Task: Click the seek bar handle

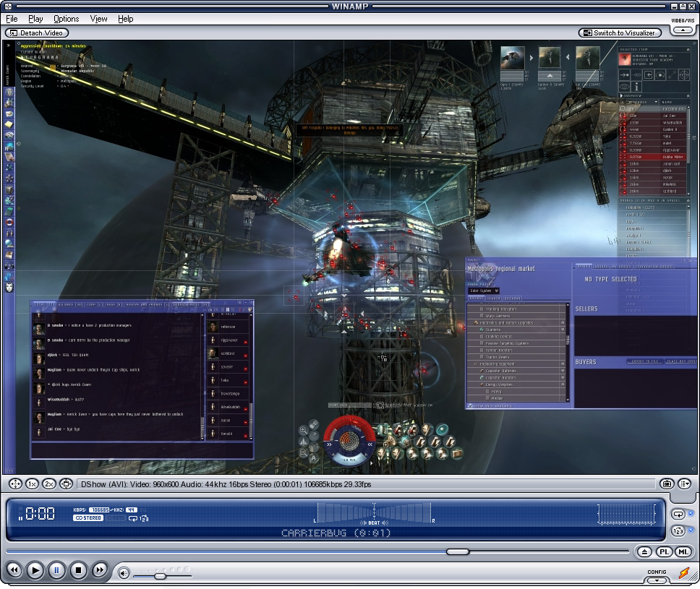Action: [458, 552]
